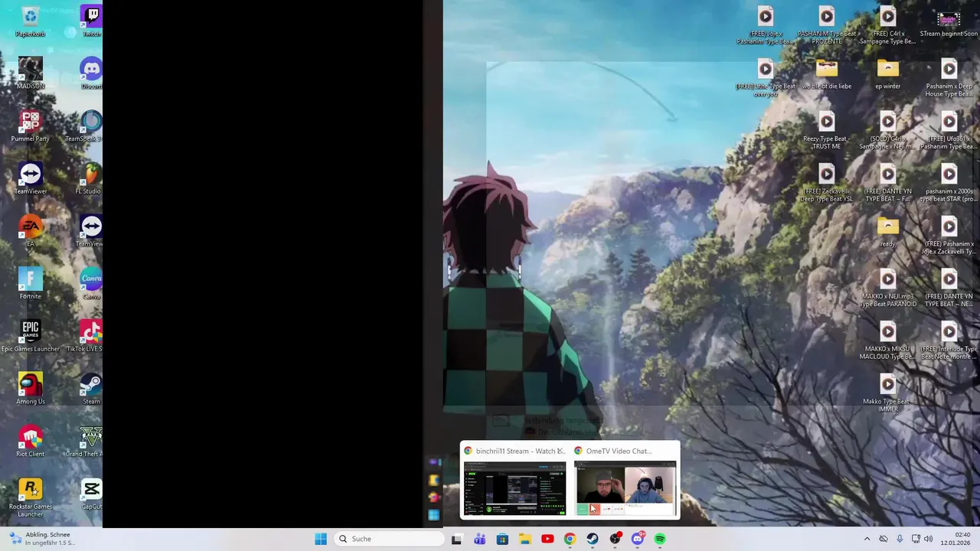
Task: Open YouTube from the taskbar
Action: pyautogui.click(x=547, y=539)
